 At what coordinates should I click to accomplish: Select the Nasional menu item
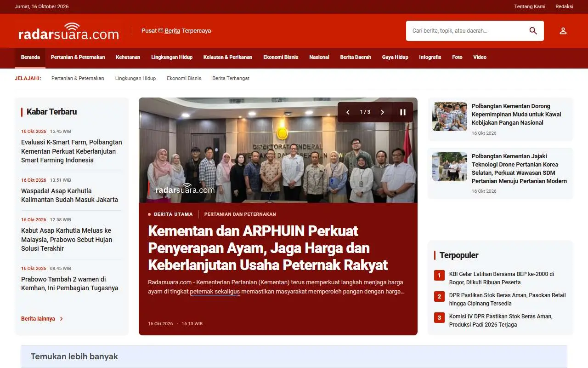pyautogui.click(x=319, y=57)
